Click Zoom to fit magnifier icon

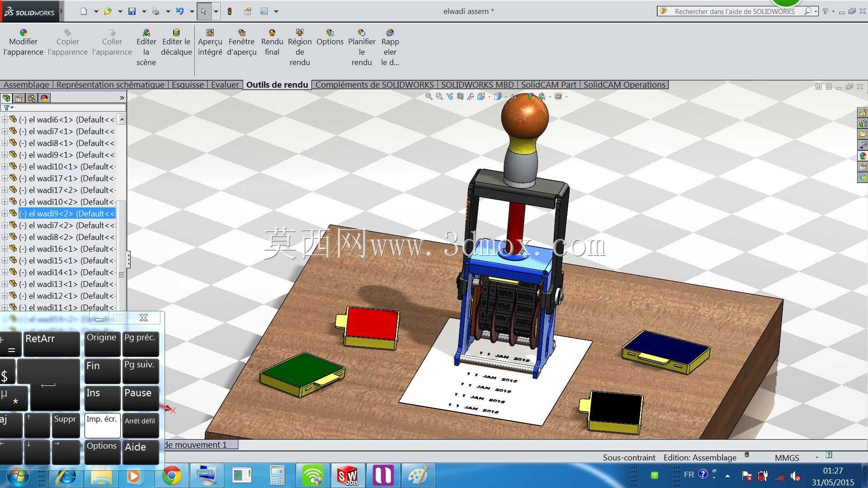429,96
